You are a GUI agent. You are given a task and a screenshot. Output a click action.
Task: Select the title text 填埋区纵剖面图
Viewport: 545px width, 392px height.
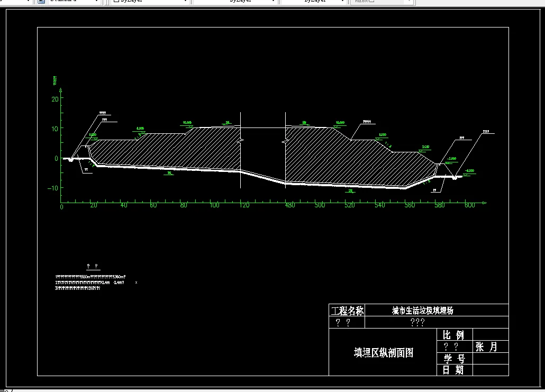(384, 353)
